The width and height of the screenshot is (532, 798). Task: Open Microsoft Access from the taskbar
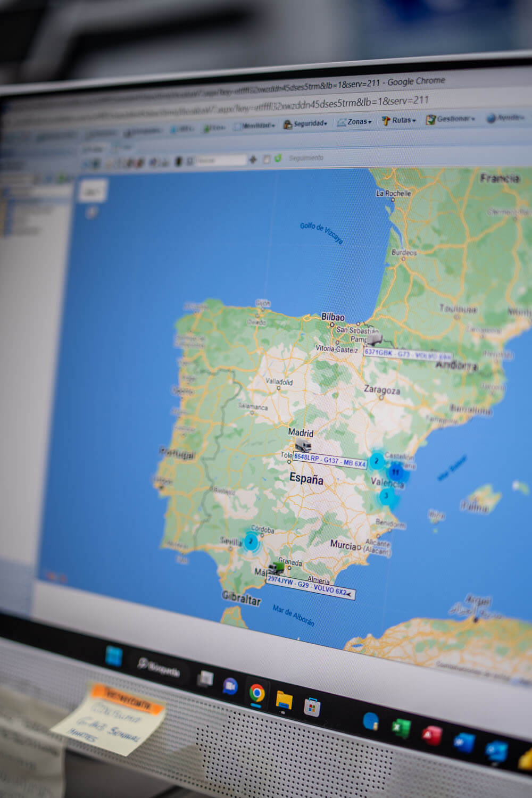[x=432, y=735]
